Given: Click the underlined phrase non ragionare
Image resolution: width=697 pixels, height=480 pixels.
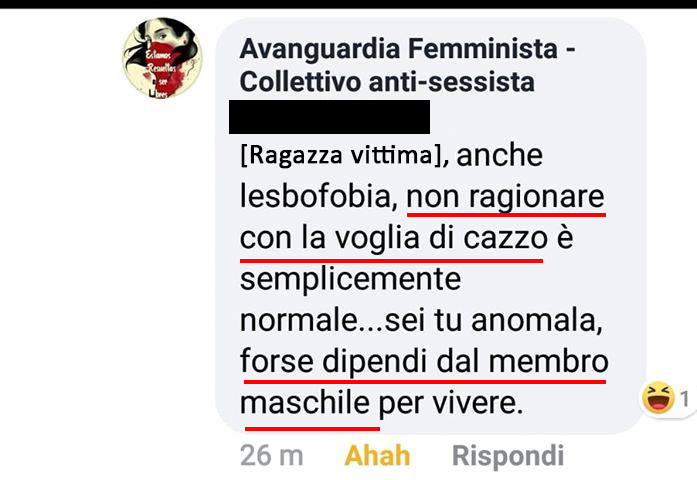Looking at the screenshot, I should (x=505, y=198).
